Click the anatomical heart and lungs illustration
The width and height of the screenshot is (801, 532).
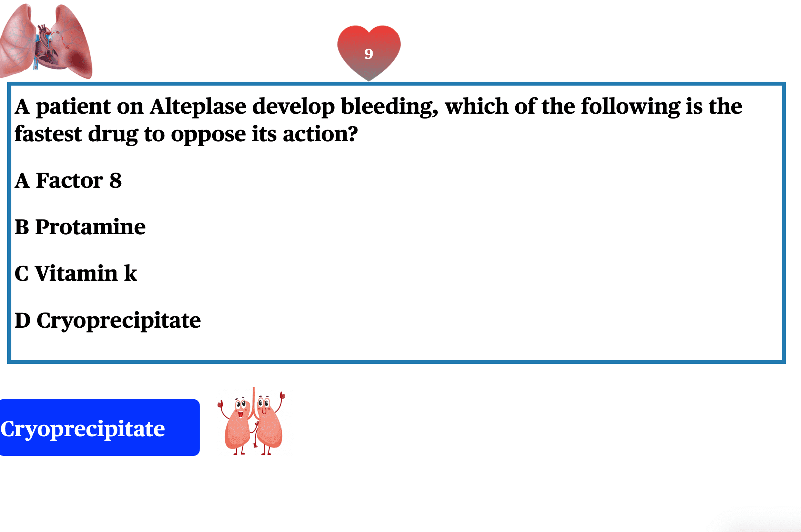(x=47, y=41)
